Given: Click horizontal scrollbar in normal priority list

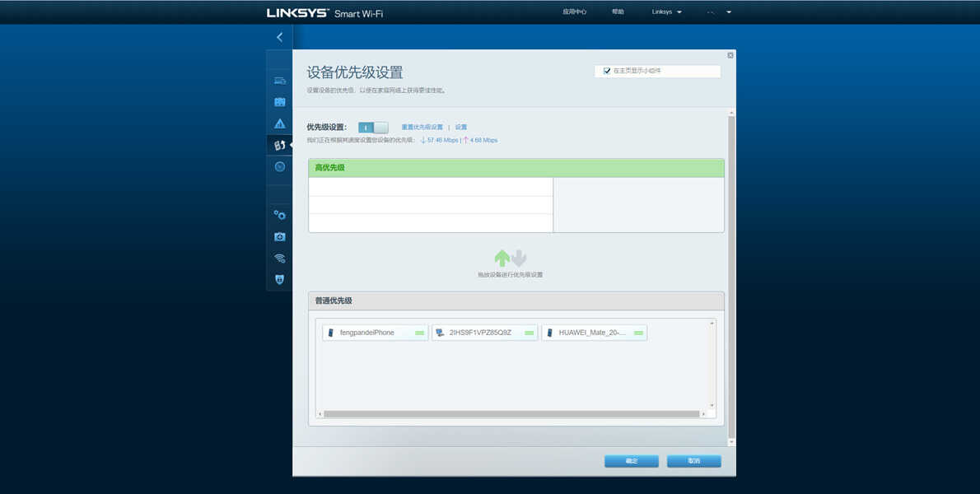Looking at the screenshot, I should (511, 414).
